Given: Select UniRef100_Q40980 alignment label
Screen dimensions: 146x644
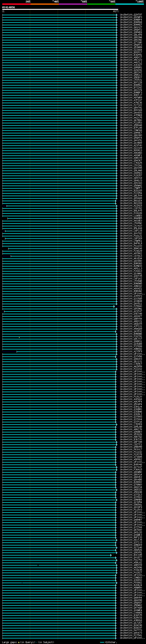Looking at the screenshot, I should pos(131,261).
